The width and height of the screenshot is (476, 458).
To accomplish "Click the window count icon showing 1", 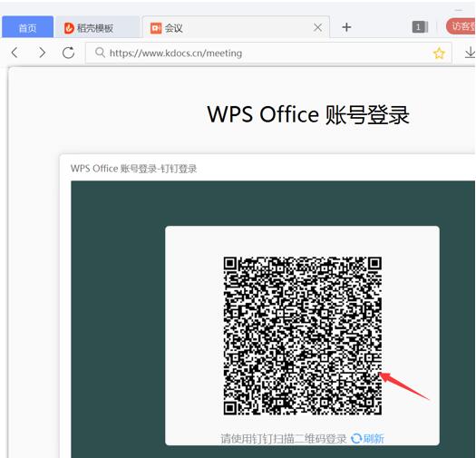I will click(420, 27).
